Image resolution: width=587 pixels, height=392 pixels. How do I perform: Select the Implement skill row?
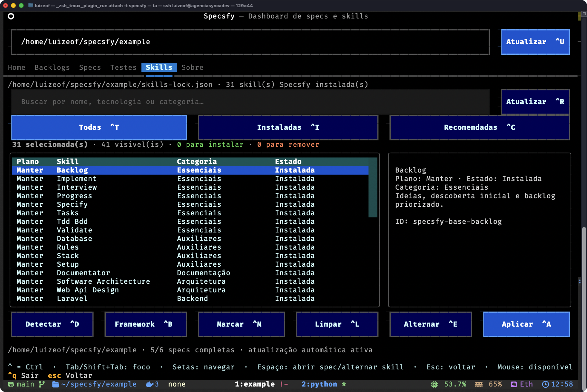pyautogui.click(x=190, y=179)
